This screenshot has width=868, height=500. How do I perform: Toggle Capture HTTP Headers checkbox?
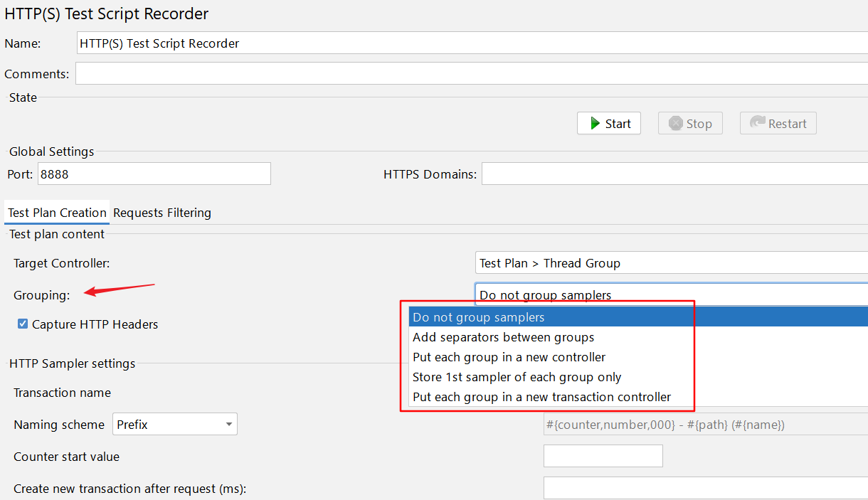coord(23,324)
